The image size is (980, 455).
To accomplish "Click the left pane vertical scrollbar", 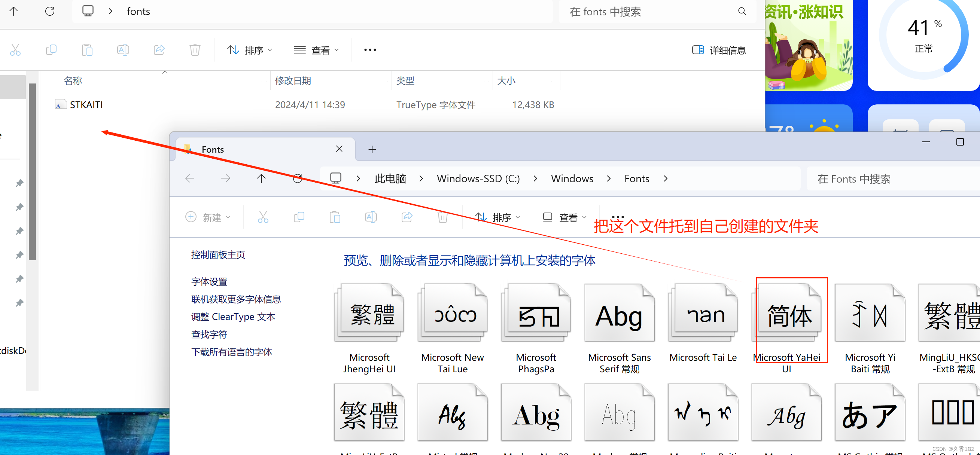I will [32, 171].
